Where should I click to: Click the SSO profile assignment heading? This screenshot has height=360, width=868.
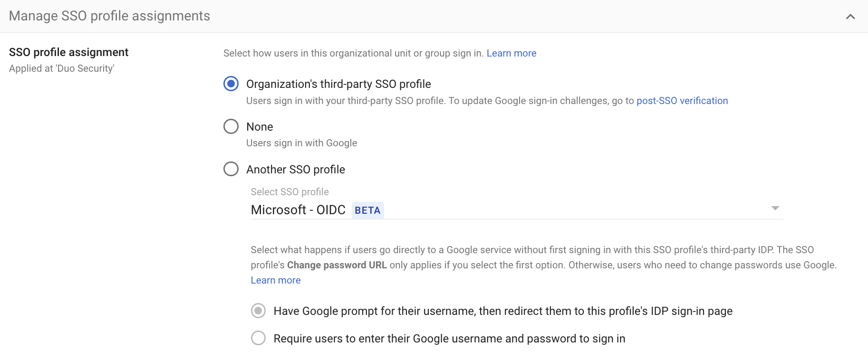[69, 52]
